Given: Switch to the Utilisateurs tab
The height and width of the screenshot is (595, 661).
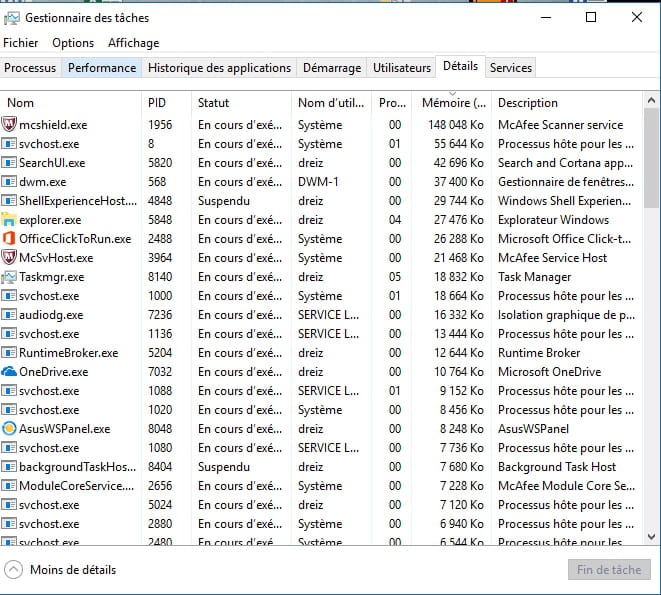Looking at the screenshot, I should [402, 68].
